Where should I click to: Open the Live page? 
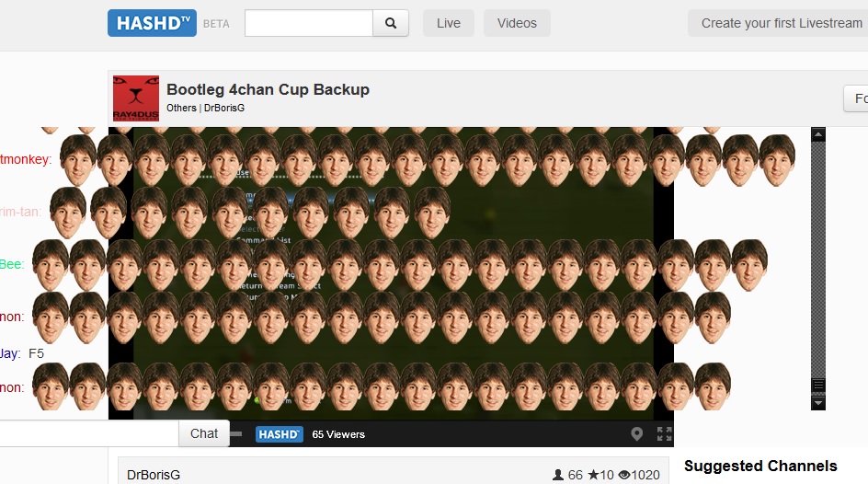[x=449, y=23]
